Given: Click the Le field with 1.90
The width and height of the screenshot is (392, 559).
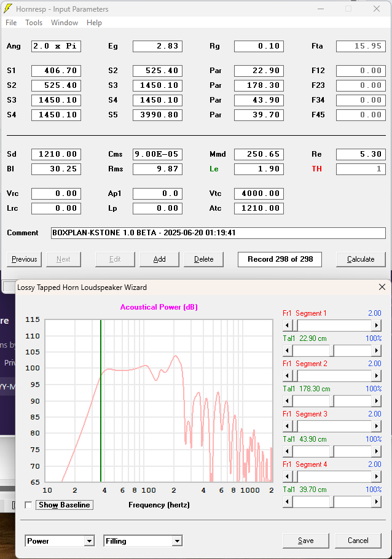Looking at the screenshot, I should [x=259, y=169].
